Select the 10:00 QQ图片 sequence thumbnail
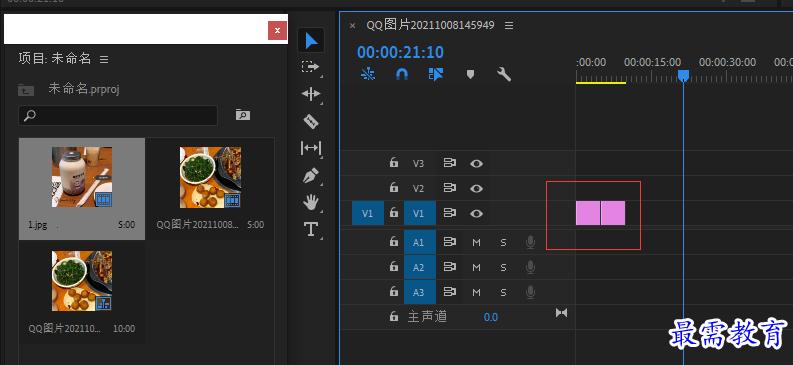This screenshot has height=365, width=793. (82, 281)
